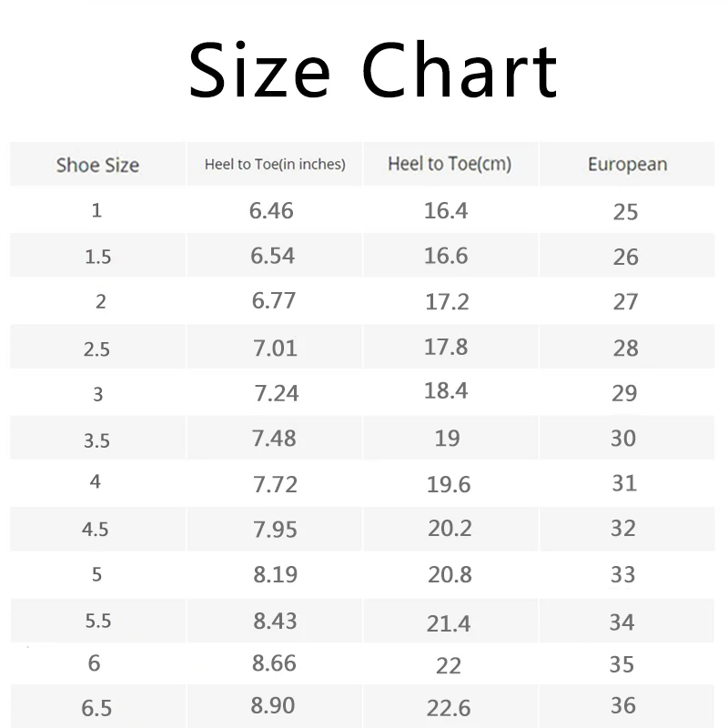Screen dimensions: 728x728
Task: Select shoe size 5 cell
Action: tap(96, 575)
